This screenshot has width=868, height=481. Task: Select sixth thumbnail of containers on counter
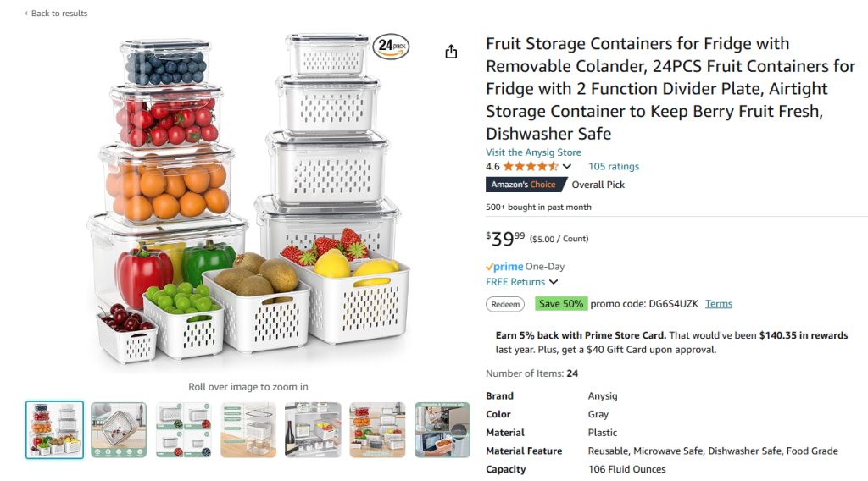pos(377,429)
